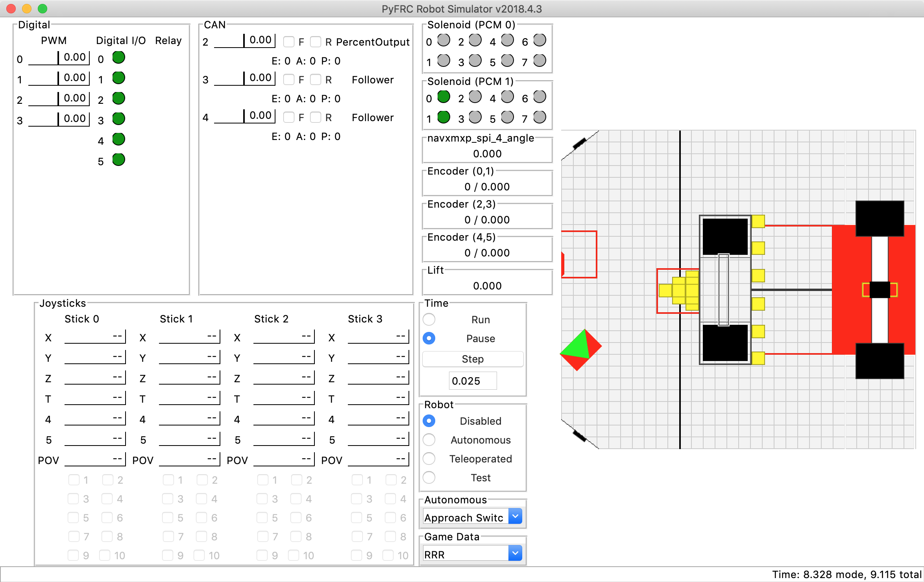Image resolution: width=924 pixels, height=582 pixels.
Task: Open the Game Data RRR dropdown
Action: (x=473, y=554)
